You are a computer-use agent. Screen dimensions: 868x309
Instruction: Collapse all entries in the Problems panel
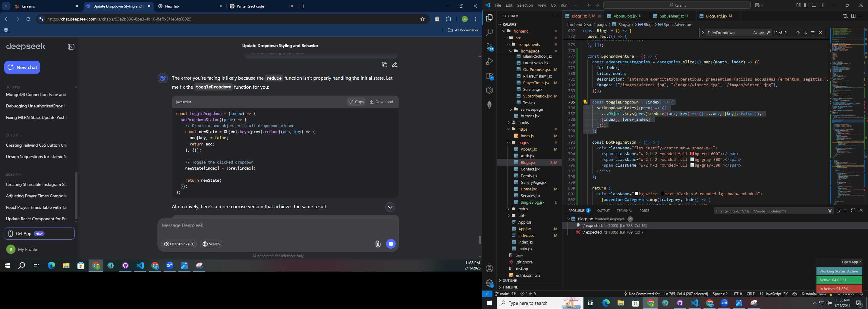(x=838, y=211)
